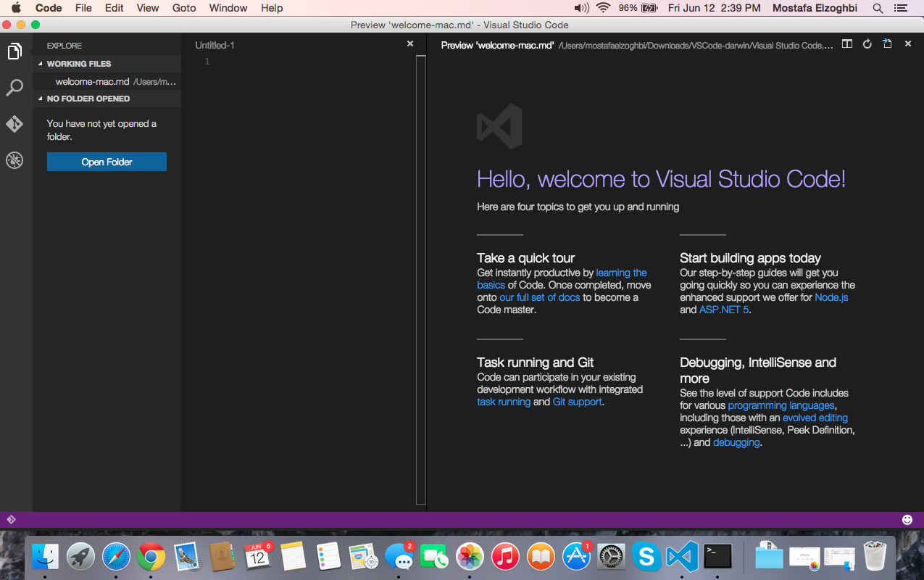Click Visual Studio Code in the Dock
The height and width of the screenshot is (580, 924).
click(x=682, y=557)
